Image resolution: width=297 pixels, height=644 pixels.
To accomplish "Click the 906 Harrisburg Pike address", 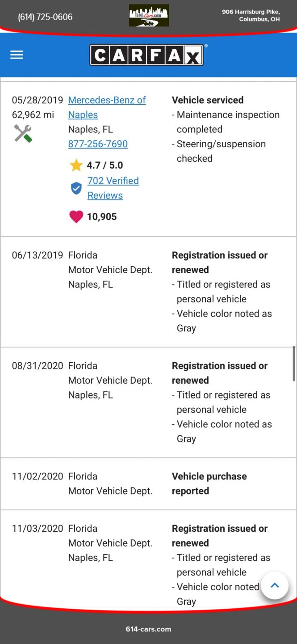I will pyautogui.click(x=251, y=16).
